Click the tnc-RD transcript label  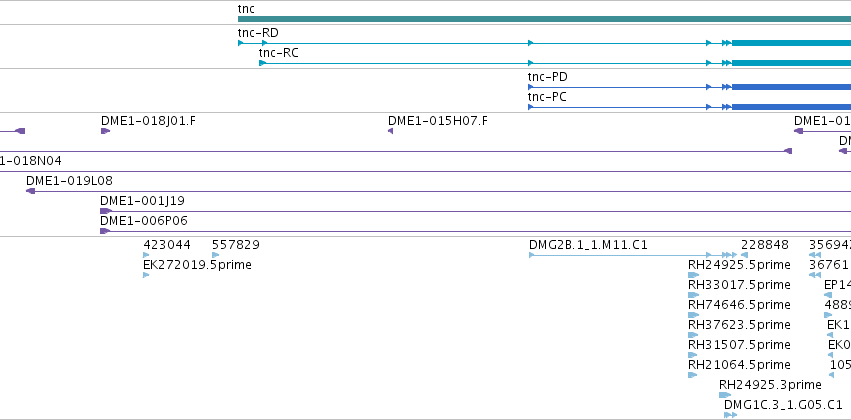coord(258,33)
